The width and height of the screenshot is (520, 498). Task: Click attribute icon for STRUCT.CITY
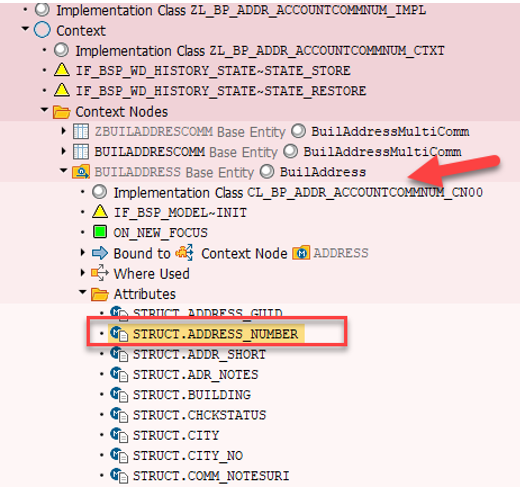tap(119, 435)
